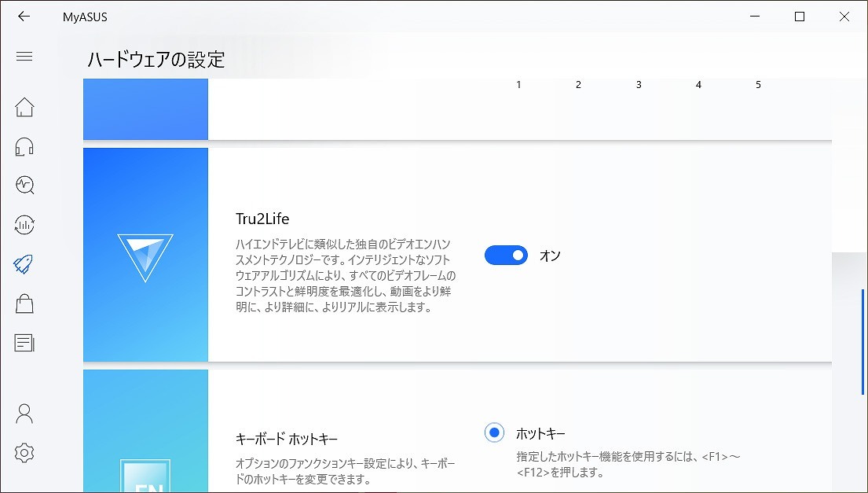Image resolution: width=868 pixels, height=493 pixels.
Task: Close the MyASUS window
Action: coord(844,17)
